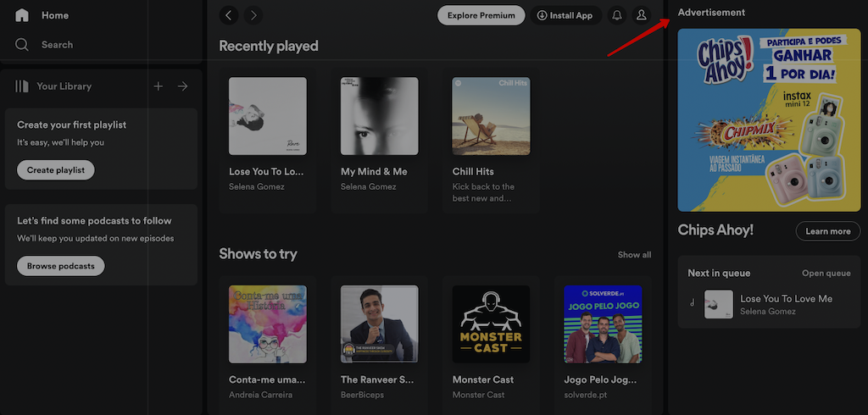Click the 'Chill Hits' card title
Screen dimensions: 868x415
[473, 172]
